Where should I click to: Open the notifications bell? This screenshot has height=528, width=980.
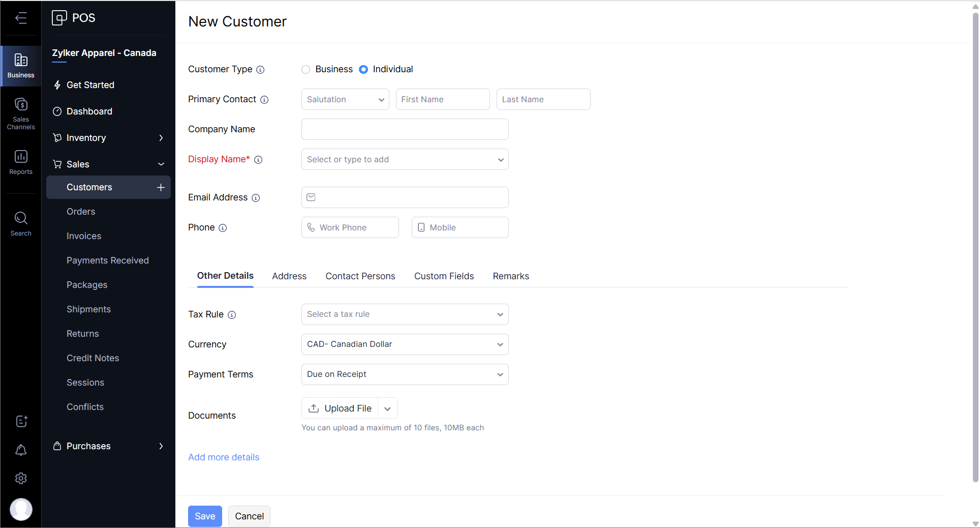pos(21,450)
